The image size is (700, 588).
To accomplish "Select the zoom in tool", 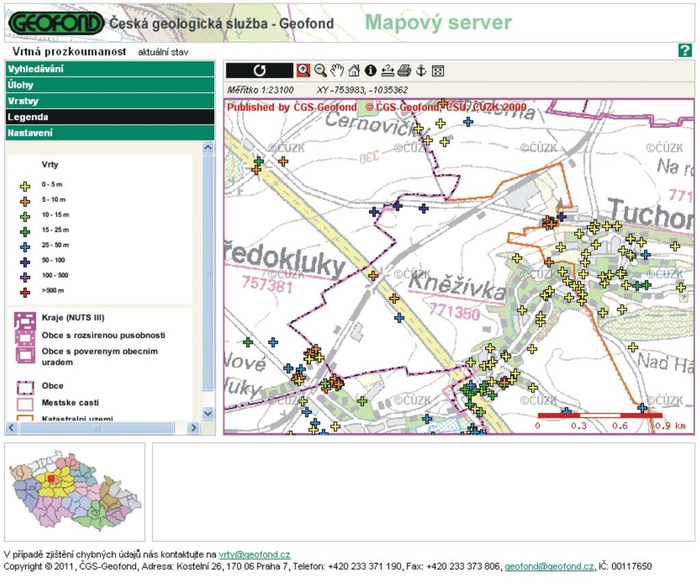I will pyautogui.click(x=303, y=70).
